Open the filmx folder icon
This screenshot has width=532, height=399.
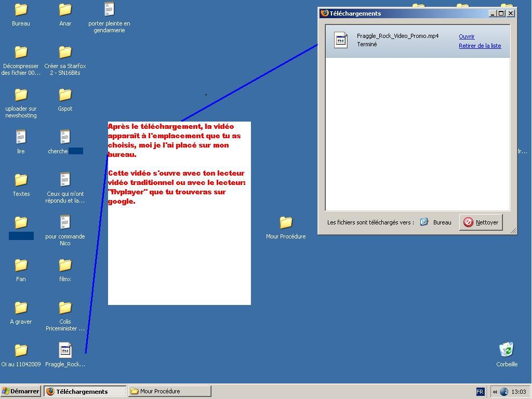coord(65,265)
